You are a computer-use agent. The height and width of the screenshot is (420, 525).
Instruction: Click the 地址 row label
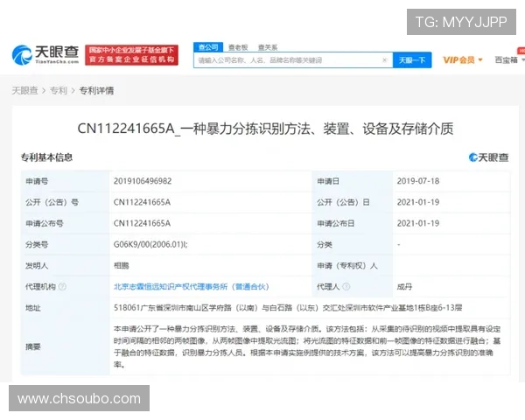pyautogui.click(x=33, y=308)
